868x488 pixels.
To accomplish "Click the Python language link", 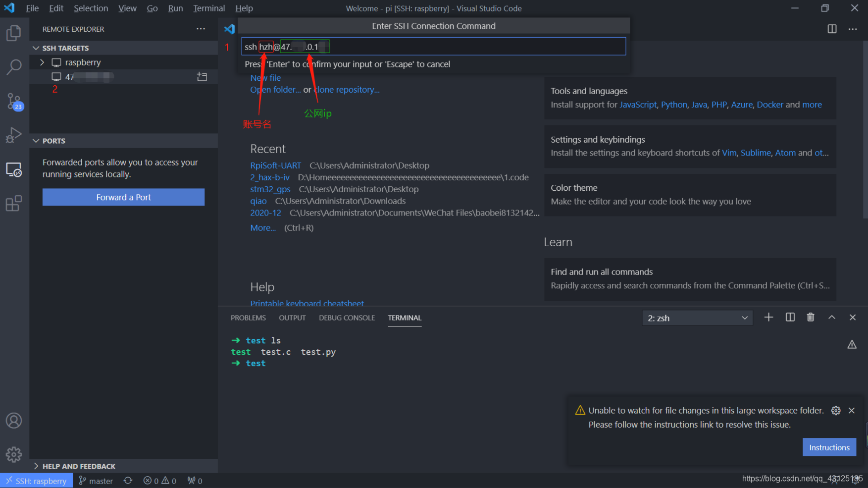I will (x=674, y=105).
